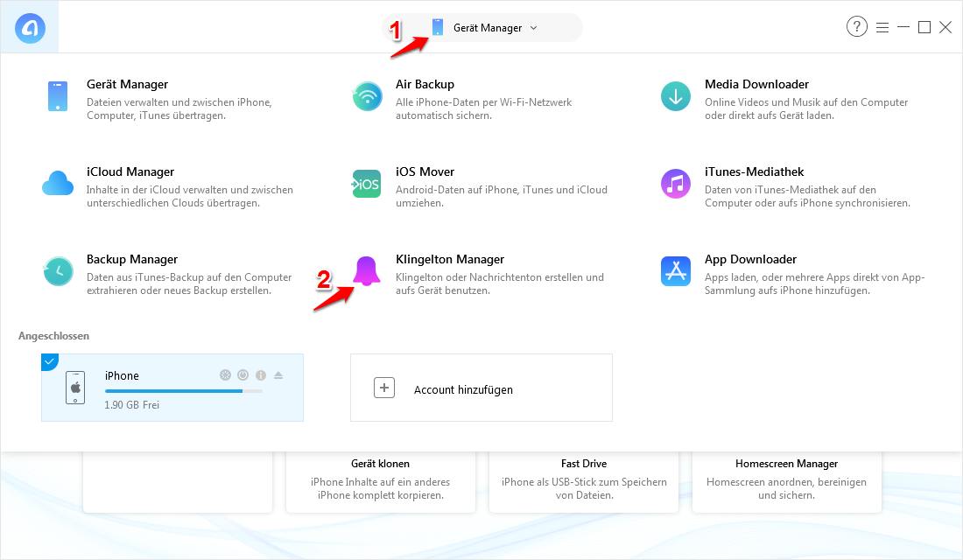Choose the Air Backup entry title
Viewport: 963px width, 560px height.
tap(425, 84)
